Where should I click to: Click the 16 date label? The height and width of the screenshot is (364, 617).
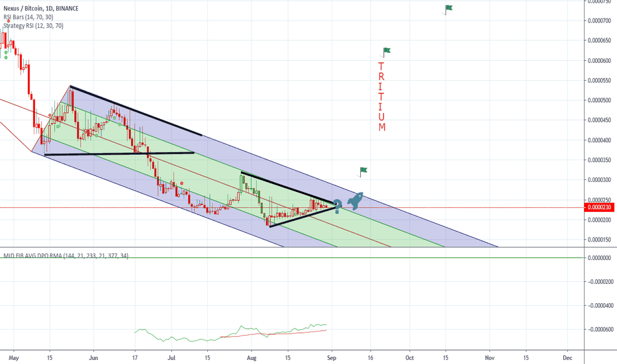pos(370,357)
